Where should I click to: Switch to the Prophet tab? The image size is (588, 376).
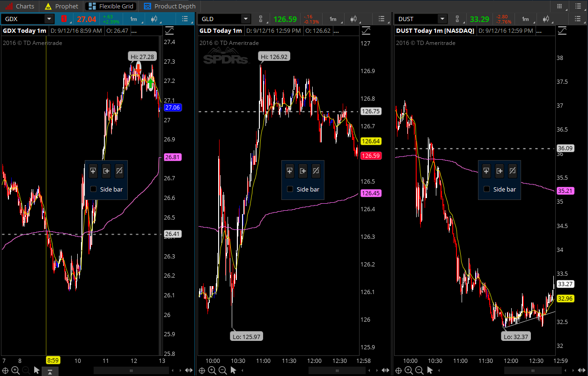[x=61, y=6]
